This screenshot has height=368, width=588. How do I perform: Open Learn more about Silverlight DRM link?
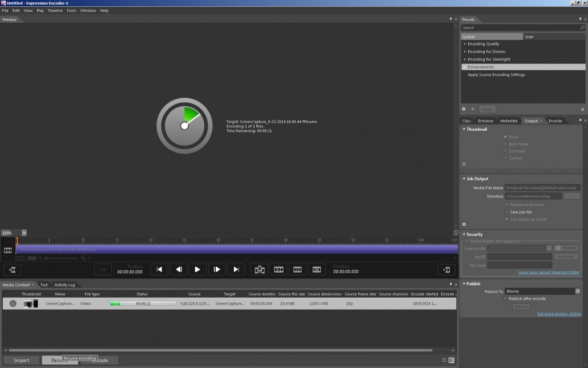pyautogui.click(x=548, y=272)
